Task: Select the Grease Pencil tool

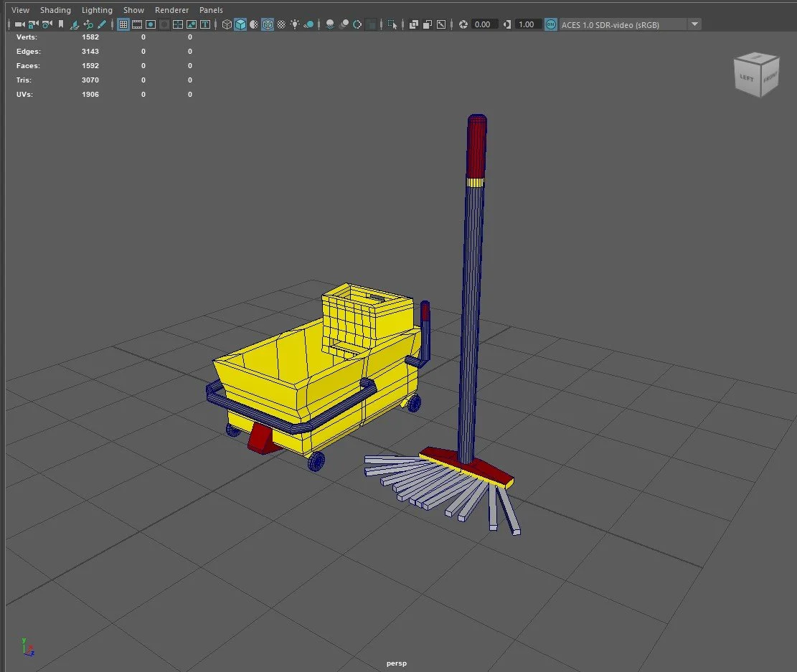Action: tap(102, 24)
